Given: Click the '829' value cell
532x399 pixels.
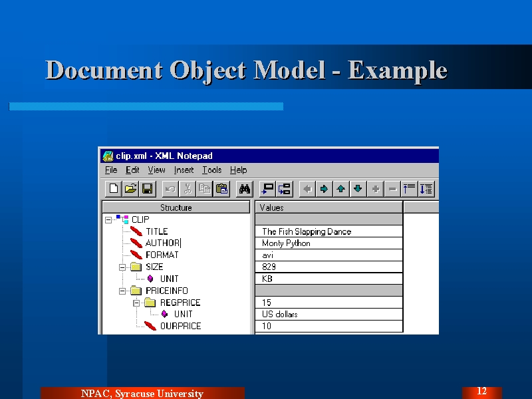Looking at the screenshot, I should (x=329, y=267).
